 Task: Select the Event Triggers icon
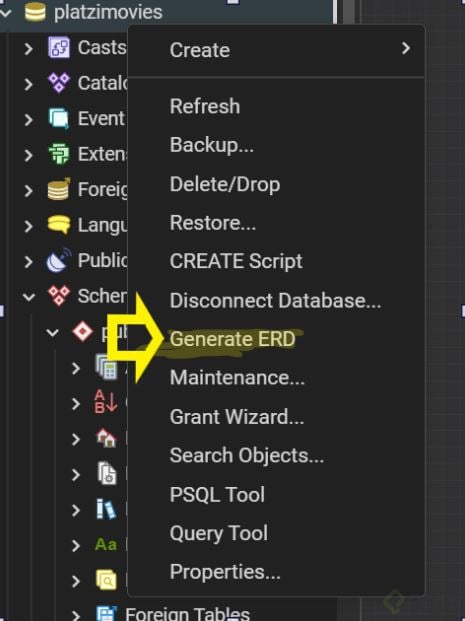click(x=59, y=118)
